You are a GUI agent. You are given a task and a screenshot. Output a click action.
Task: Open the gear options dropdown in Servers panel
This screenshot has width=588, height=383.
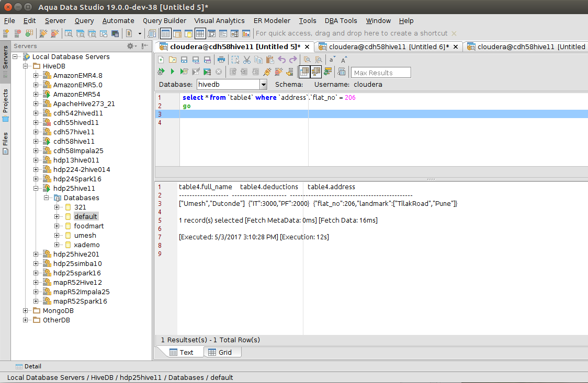pos(132,46)
